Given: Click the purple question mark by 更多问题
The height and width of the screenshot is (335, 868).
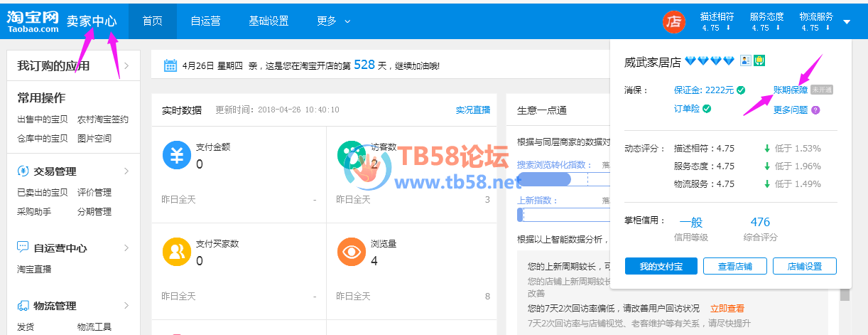Looking at the screenshot, I should (x=815, y=110).
